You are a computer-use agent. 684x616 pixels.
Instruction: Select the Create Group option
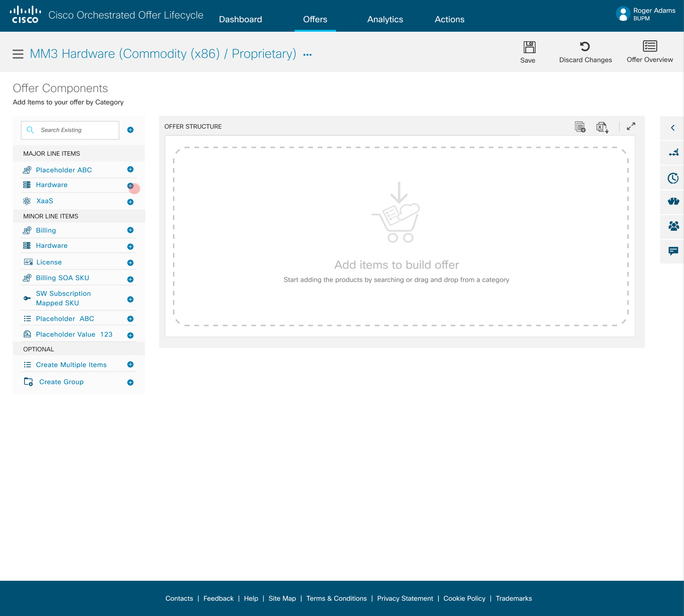61,382
